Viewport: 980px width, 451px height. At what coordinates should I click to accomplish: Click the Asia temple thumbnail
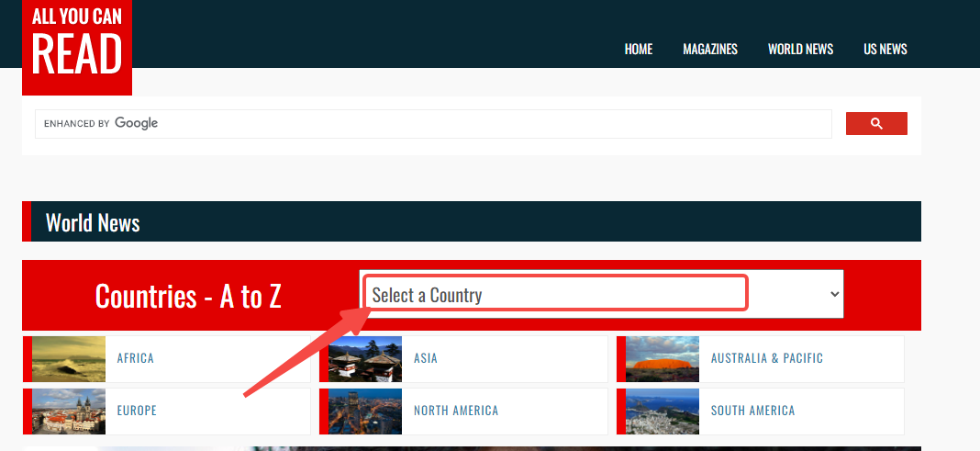click(x=365, y=359)
